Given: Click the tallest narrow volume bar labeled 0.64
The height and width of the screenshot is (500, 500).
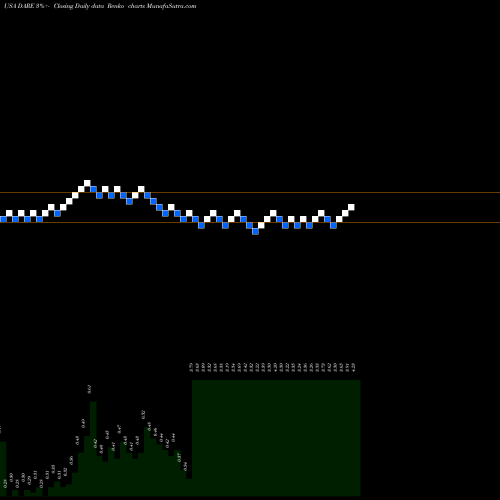Looking at the screenshot, I should click(x=93, y=448).
